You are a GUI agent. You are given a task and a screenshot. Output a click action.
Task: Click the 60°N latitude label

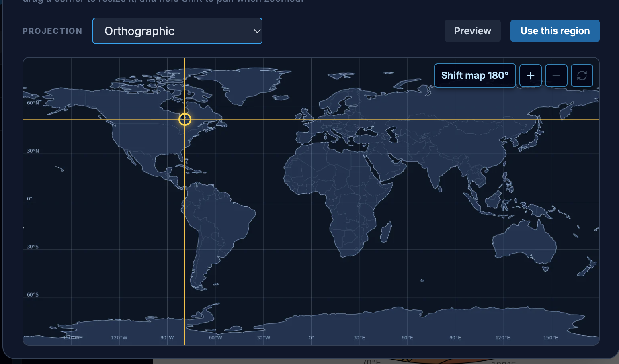[x=33, y=103]
